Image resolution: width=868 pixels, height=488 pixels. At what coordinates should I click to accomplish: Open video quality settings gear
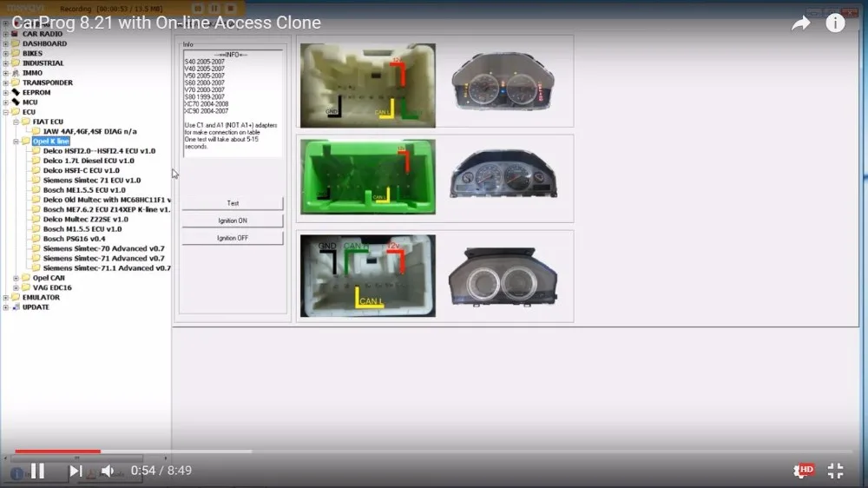click(803, 471)
